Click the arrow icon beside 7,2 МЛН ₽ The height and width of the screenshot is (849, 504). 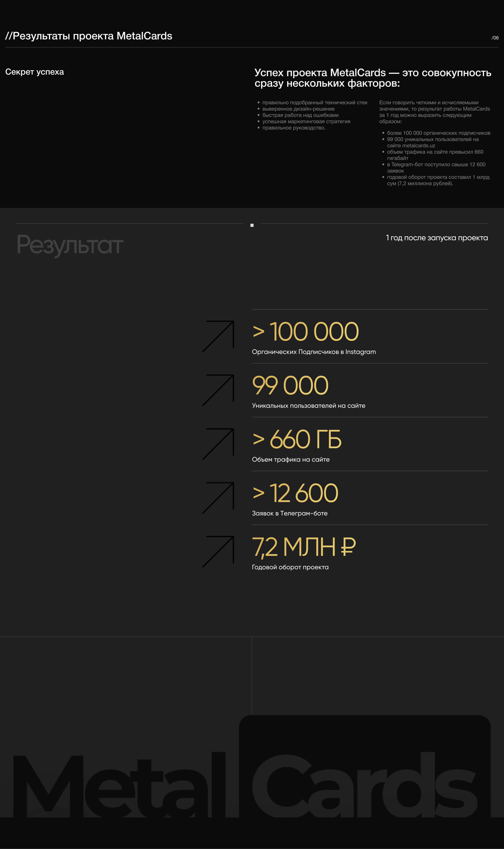(x=218, y=551)
